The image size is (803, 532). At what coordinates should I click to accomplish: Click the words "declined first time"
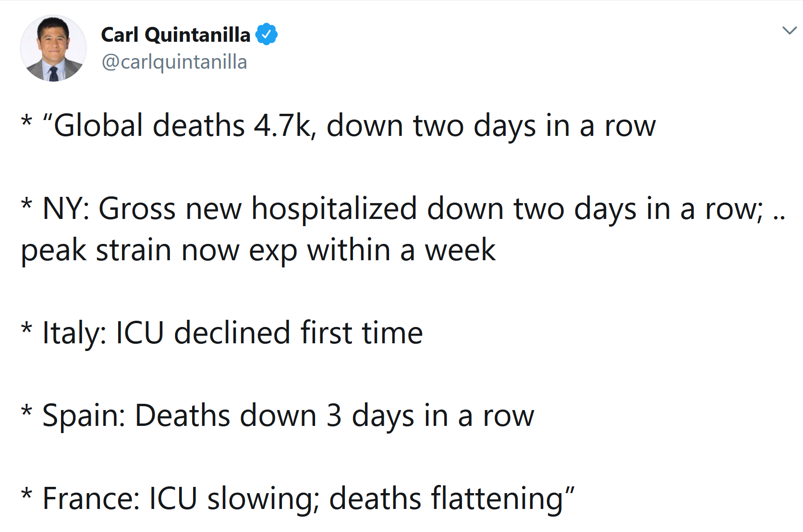[298, 333]
